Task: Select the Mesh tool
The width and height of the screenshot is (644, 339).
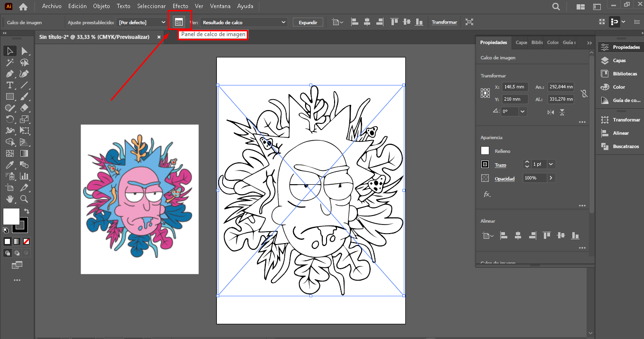Action: [9, 153]
